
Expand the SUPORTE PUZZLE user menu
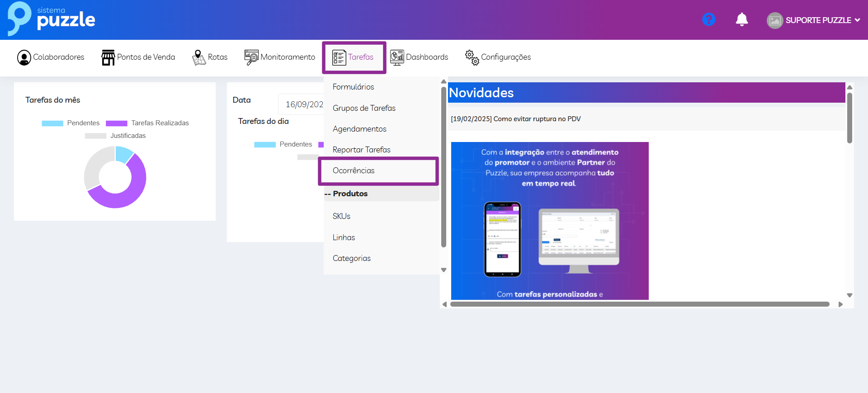(814, 20)
